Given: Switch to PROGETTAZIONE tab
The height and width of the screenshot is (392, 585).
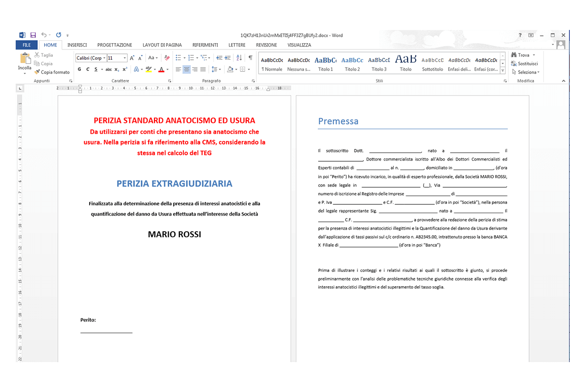Looking at the screenshot, I should [x=115, y=45].
